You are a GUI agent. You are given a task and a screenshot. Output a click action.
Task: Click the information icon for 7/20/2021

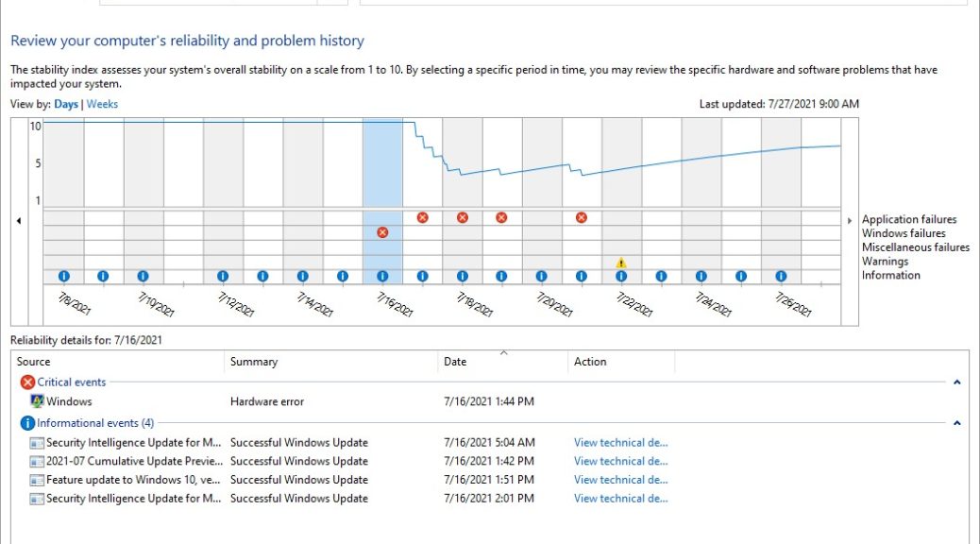pos(541,276)
